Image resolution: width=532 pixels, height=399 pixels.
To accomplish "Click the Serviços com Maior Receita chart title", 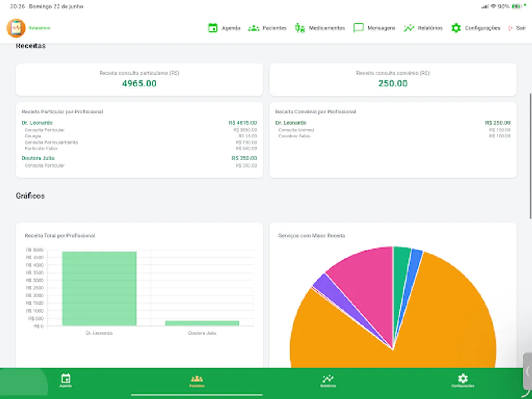I will point(312,235).
